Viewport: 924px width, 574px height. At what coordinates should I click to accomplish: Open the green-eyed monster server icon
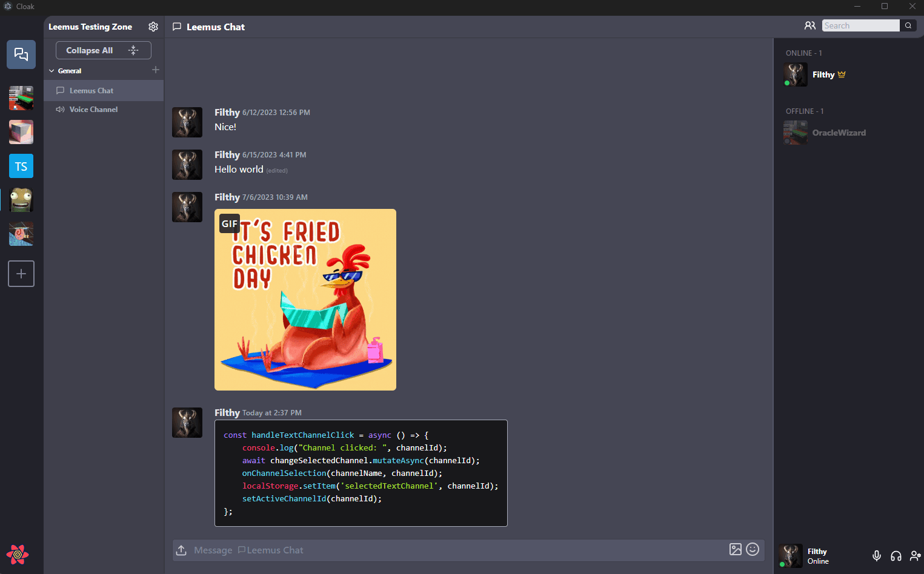(21, 200)
